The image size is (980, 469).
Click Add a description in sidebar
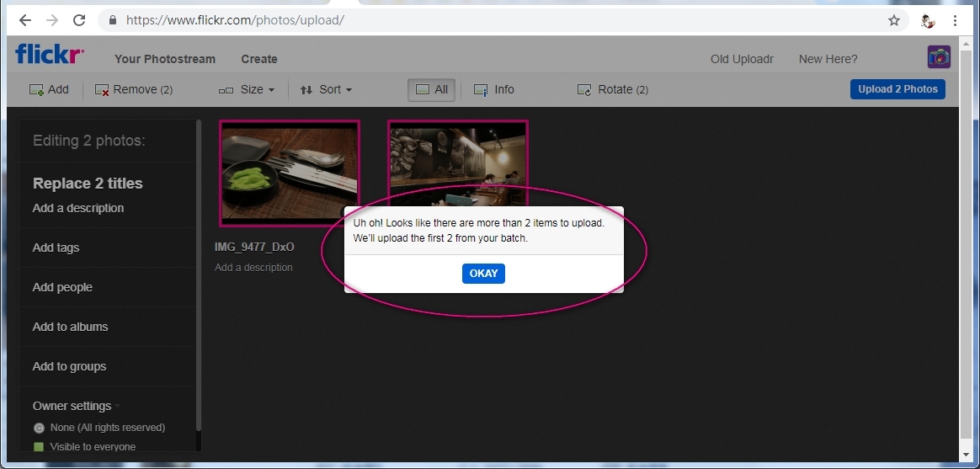78,208
